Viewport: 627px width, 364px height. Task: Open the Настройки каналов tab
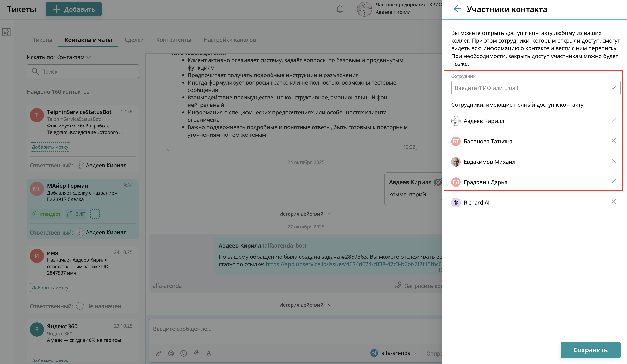coord(230,40)
